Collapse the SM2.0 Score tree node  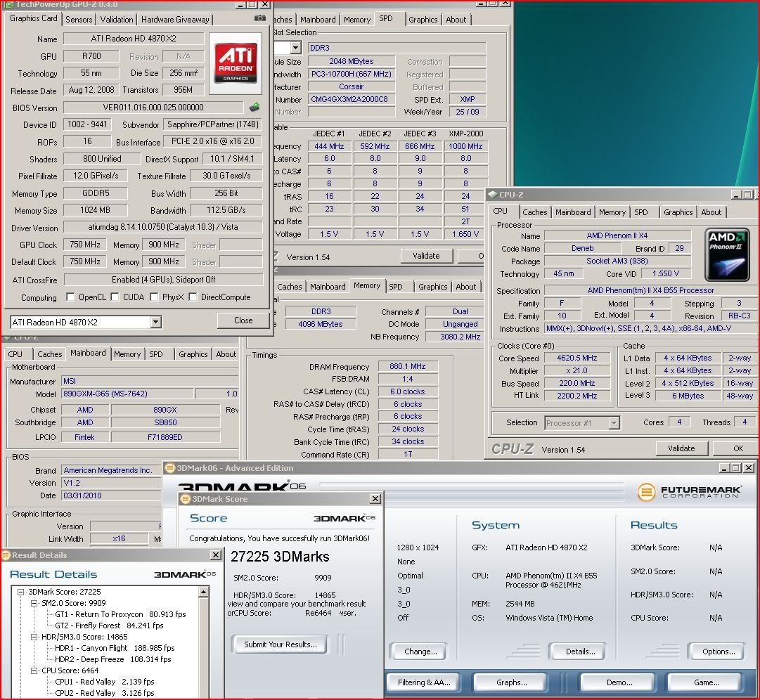click(34, 603)
